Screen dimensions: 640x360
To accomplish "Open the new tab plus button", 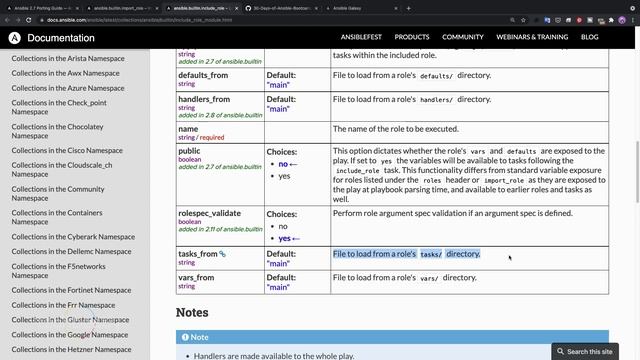I will (409, 8).
